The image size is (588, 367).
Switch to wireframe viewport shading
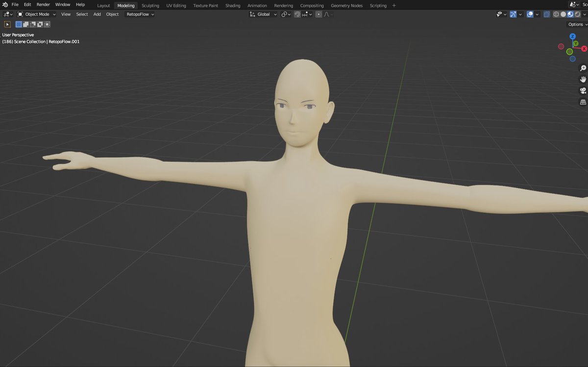[556, 14]
